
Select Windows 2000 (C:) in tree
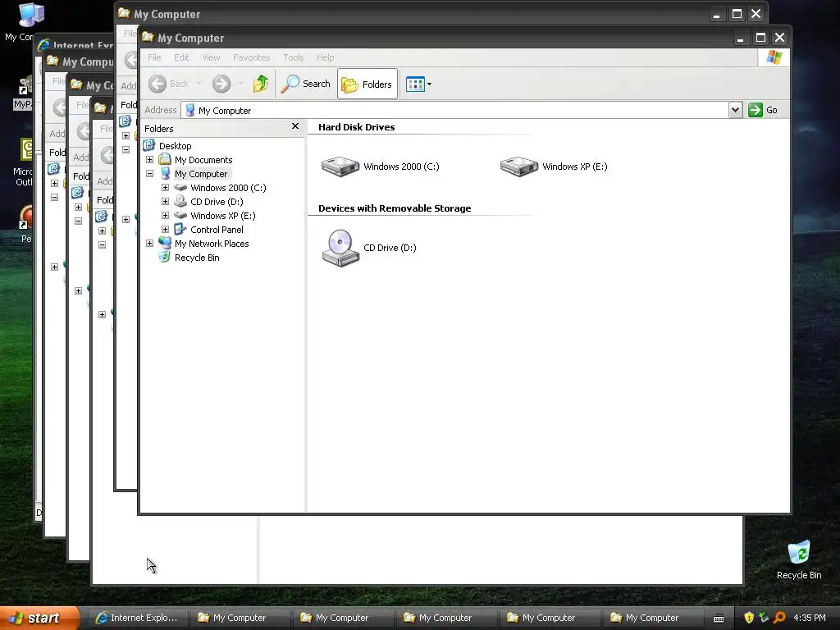[x=228, y=188]
